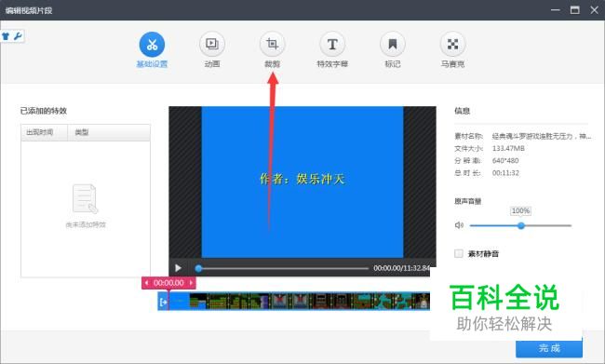The width and height of the screenshot is (605, 364).
Task: Click the video progress slider handle
Action: 198,268
